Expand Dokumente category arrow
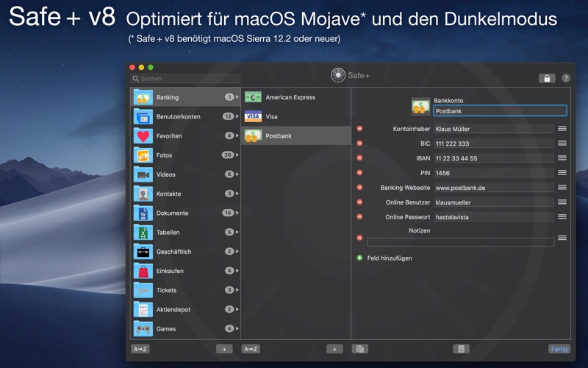Image resolution: width=588 pixels, height=368 pixels. [x=237, y=213]
